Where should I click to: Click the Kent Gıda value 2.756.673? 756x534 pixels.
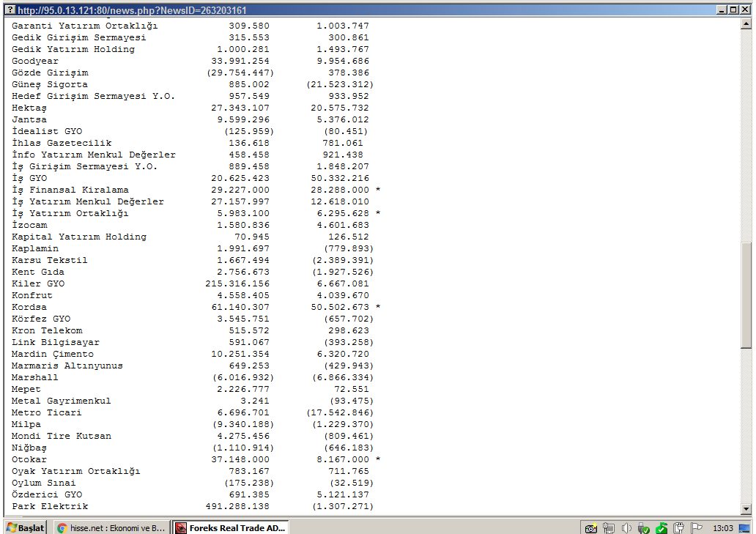click(x=243, y=272)
